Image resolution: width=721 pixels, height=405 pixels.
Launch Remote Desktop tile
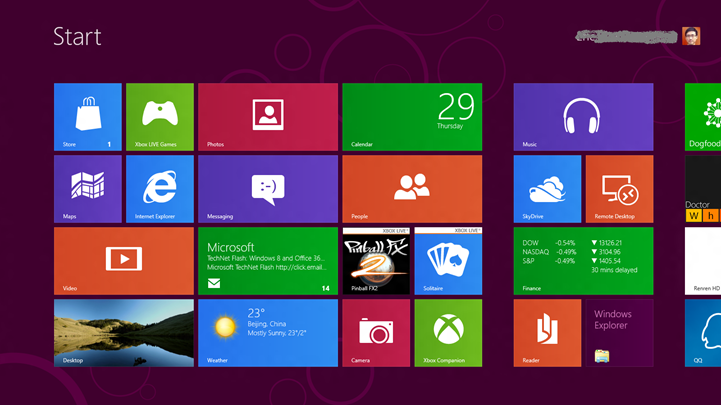click(x=618, y=188)
